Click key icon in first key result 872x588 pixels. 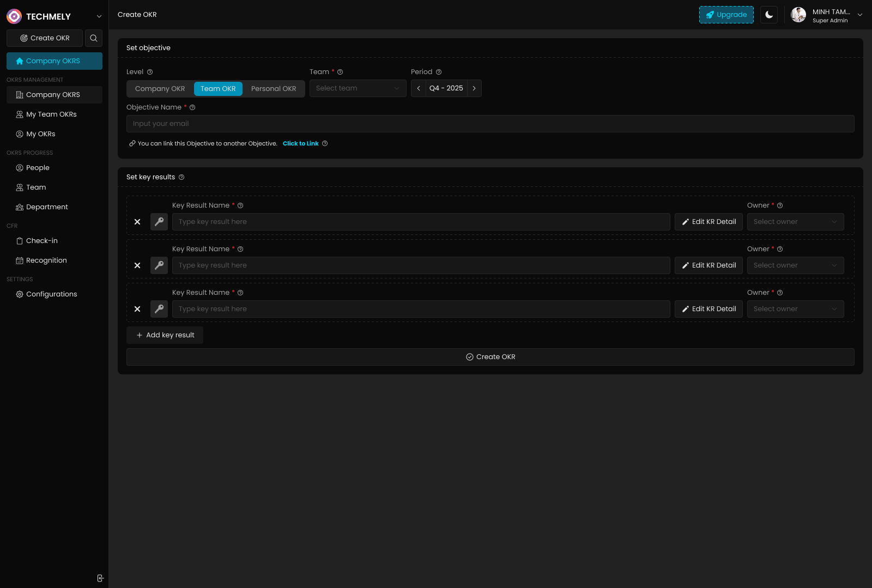(x=159, y=222)
